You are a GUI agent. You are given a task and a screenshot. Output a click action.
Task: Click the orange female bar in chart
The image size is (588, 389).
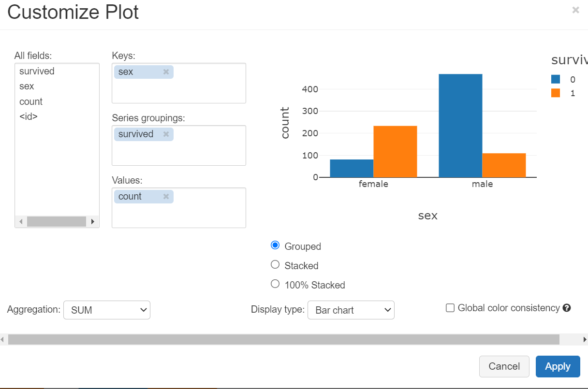click(x=395, y=152)
